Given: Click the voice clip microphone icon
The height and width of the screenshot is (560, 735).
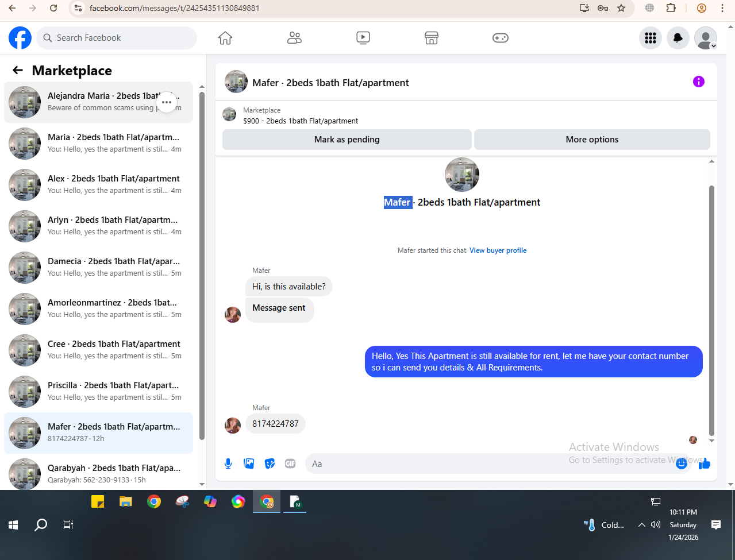Looking at the screenshot, I should click(228, 464).
